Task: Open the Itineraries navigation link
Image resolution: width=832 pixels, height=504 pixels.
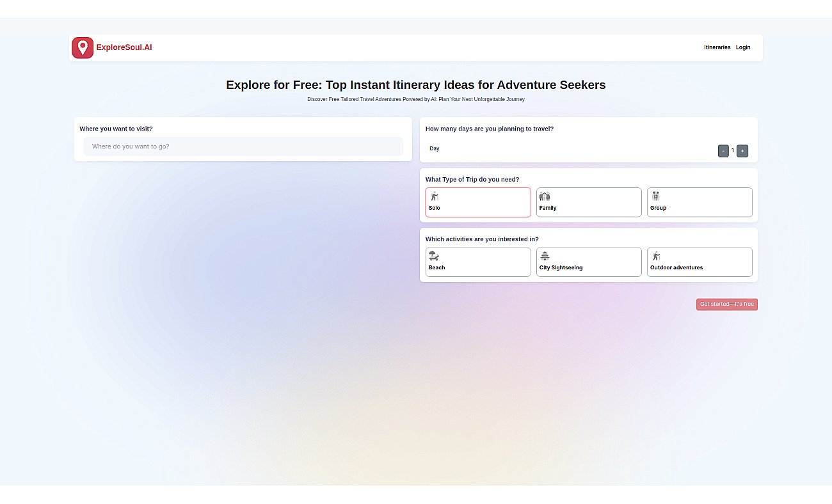Action: click(x=717, y=47)
